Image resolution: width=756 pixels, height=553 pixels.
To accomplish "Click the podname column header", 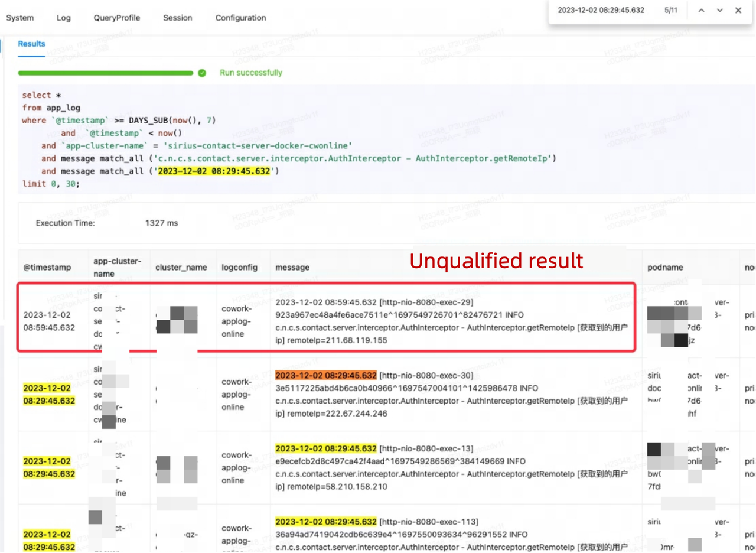I will (x=665, y=267).
